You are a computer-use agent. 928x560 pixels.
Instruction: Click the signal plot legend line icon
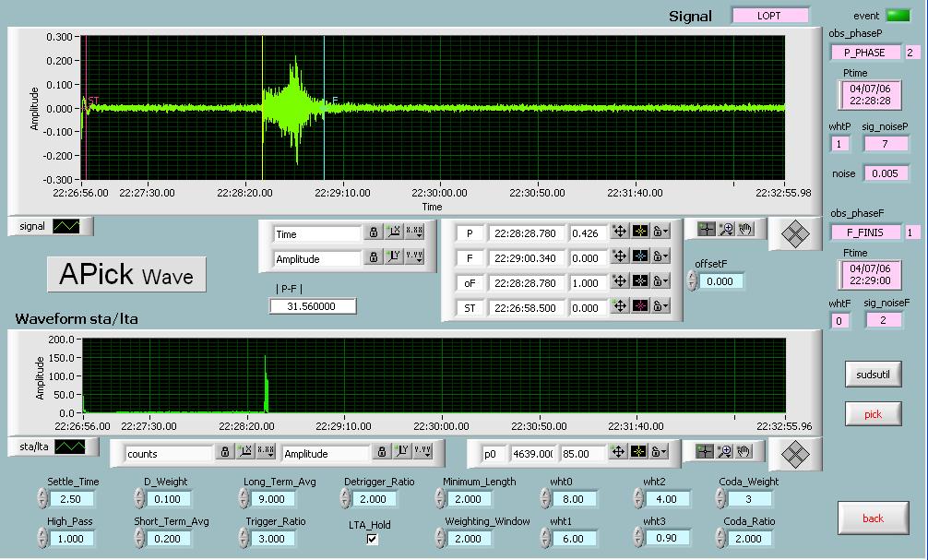[x=66, y=226]
